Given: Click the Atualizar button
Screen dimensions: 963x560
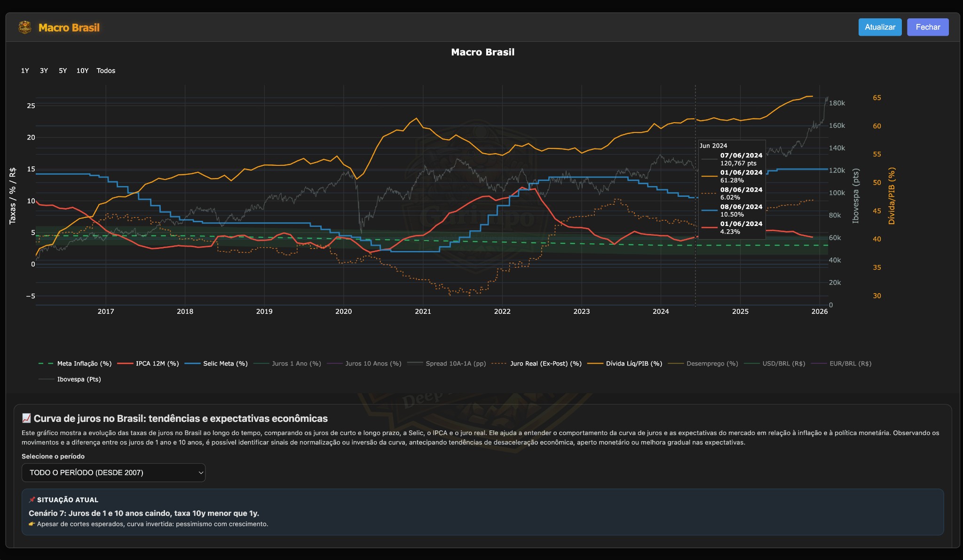Looking at the screenshot, I should pyautogui.click(x=880, y=27).
